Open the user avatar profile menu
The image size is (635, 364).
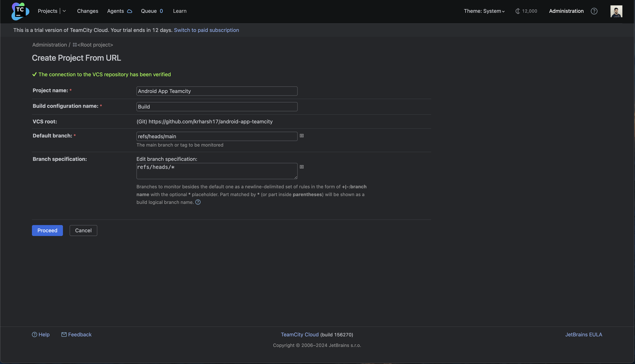(616, 11)
